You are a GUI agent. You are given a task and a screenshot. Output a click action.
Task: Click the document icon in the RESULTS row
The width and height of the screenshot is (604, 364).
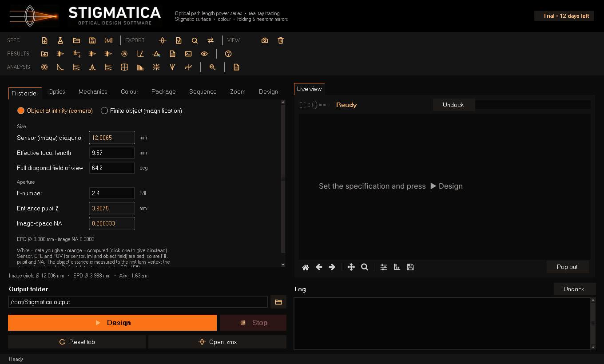pyautogui.click(x=172, y=54)
